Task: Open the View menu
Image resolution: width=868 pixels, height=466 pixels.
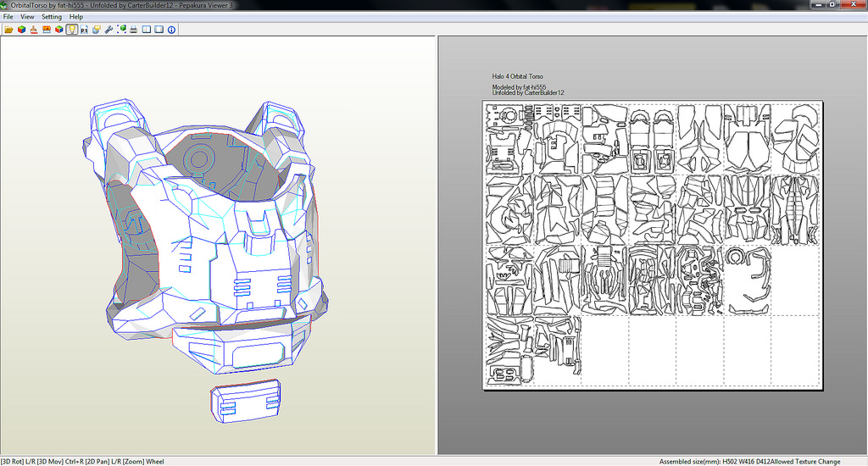Action: tap(27, 17)
